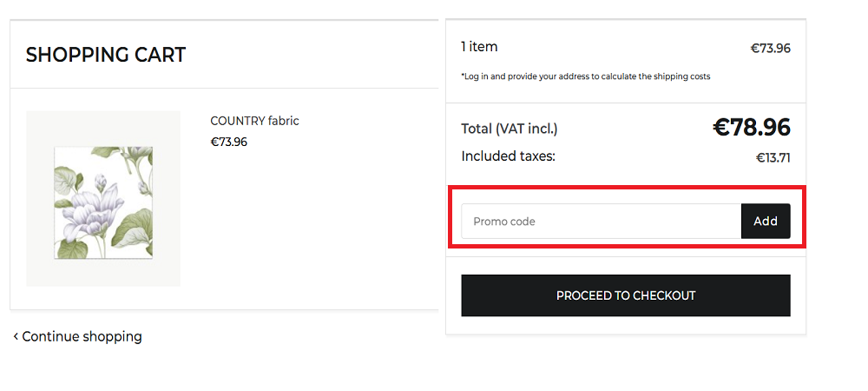The image size is (868, 391).
Task: Select the Total (VAT incl.) label
Action: click(x=510, y=129)
